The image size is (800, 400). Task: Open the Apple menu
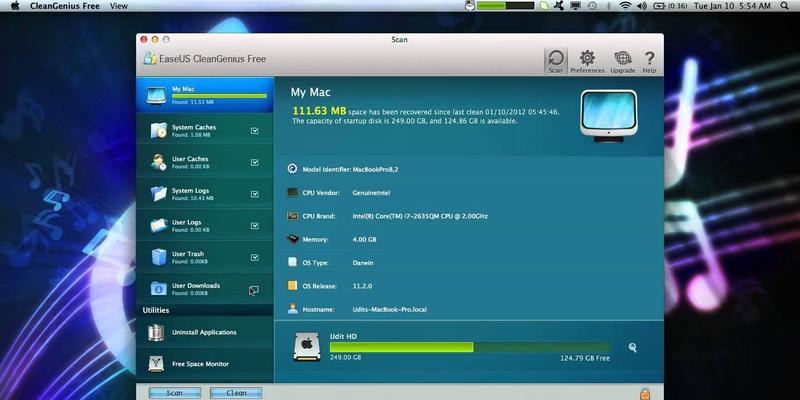coord(15,6)
